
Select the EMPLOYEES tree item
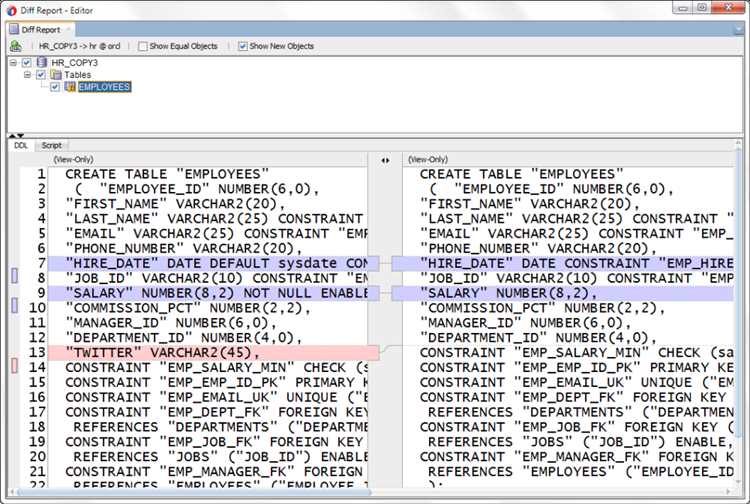coord(104,87)
